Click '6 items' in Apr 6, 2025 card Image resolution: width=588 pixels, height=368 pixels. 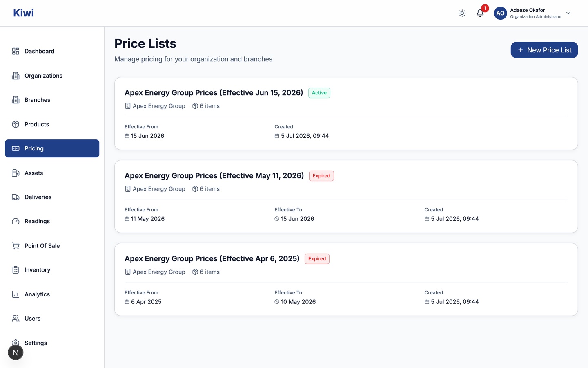209,272
